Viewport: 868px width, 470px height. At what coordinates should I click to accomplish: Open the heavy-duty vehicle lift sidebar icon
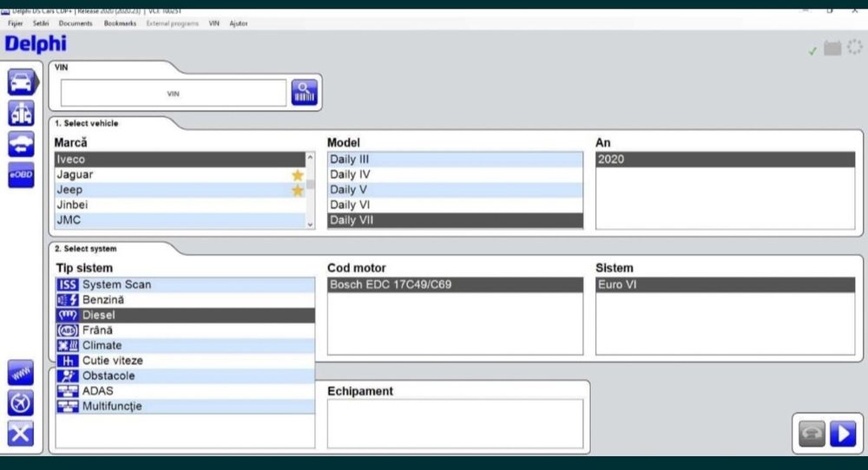[21, 113]
